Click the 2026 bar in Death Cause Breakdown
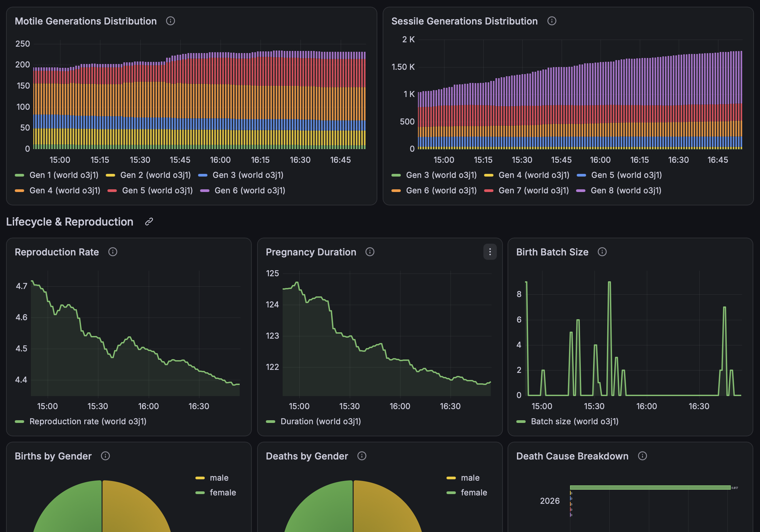 point(650,487)
